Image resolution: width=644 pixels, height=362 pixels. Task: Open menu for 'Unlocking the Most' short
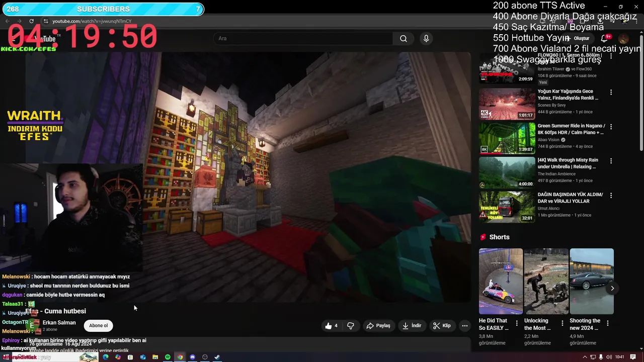pos(562,323)
